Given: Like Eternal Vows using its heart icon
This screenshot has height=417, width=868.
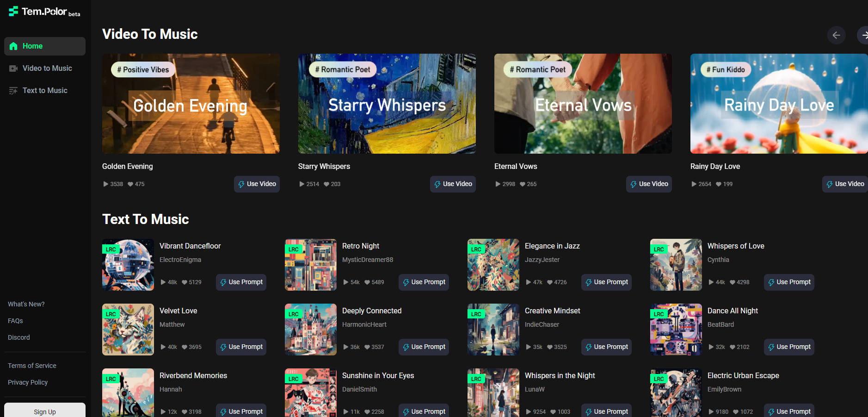Looking at the screenshot, I should 522,184.
